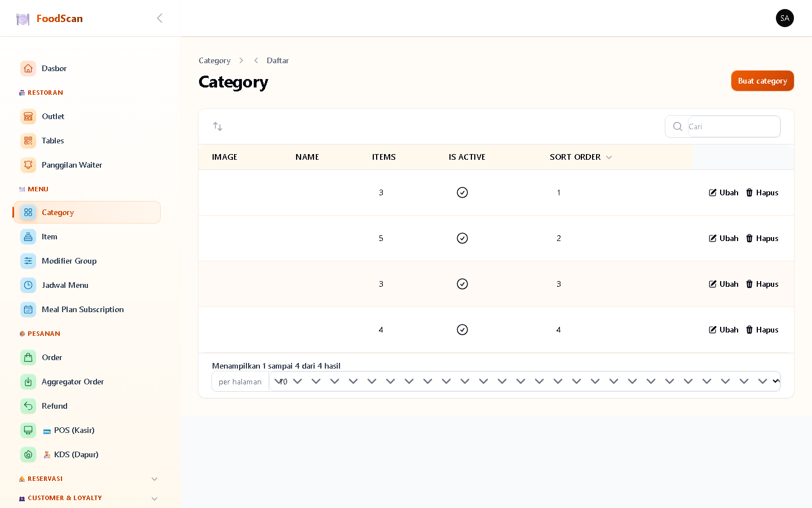Click the Meal Plan Subscription calendar icon
Viewport: 812px width, 508px height.
click(28, 309)
